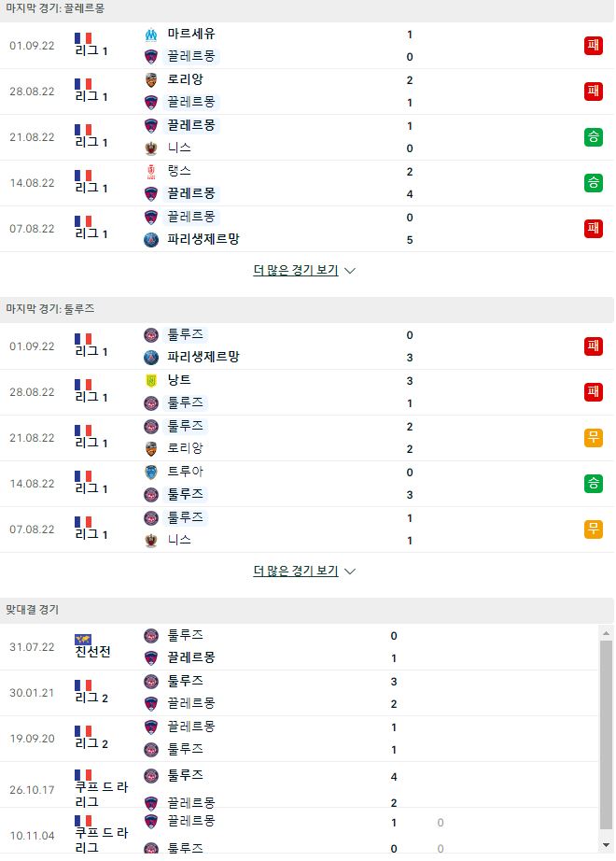This screenshot has height=861, width=616.
Task: Select the 파리생제르망 team name in Toulouse matches
Action: (x=203, y=357)
